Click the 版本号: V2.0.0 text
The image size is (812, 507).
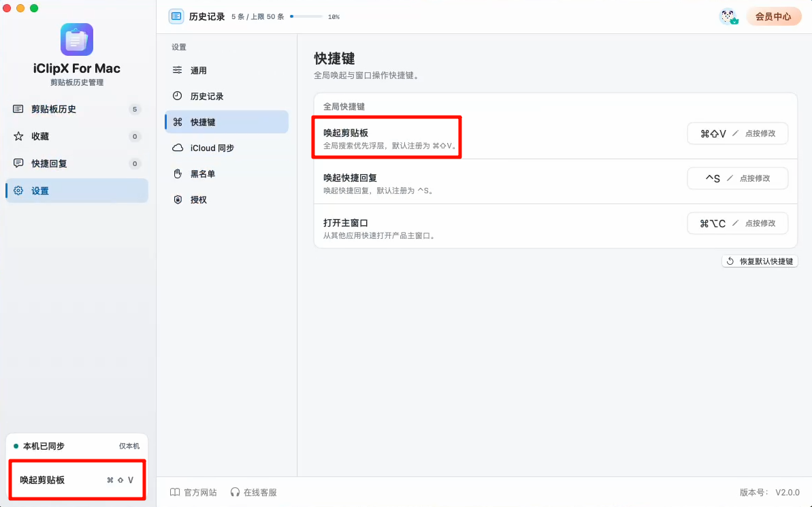[770, 492]
